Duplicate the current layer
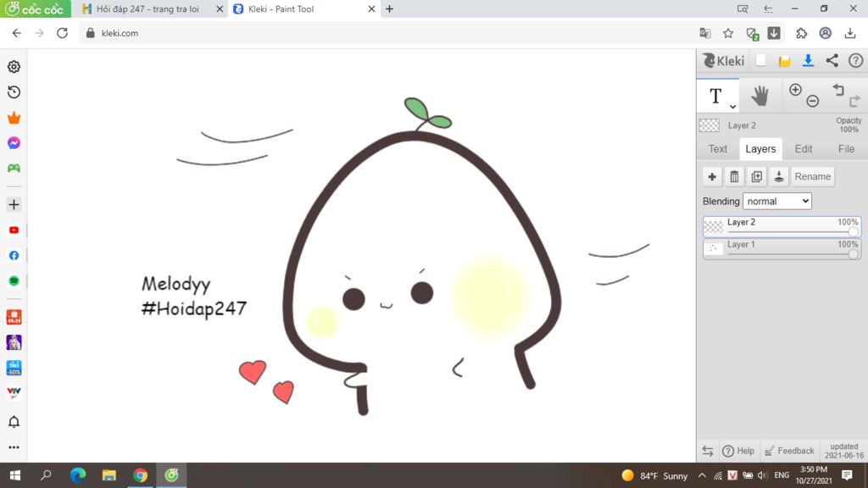Screen dimensions: 868x488 point(756,176)
